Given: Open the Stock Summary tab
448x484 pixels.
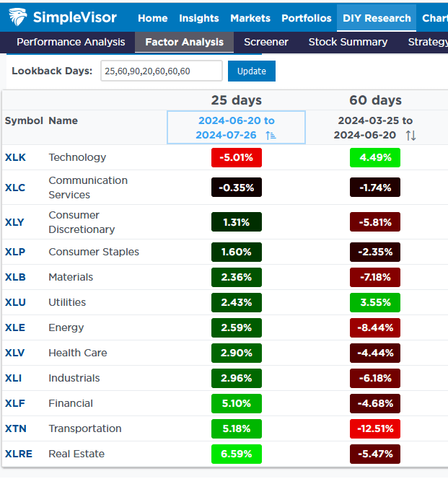Looking at the screenshot, I should tap(348, 42).
